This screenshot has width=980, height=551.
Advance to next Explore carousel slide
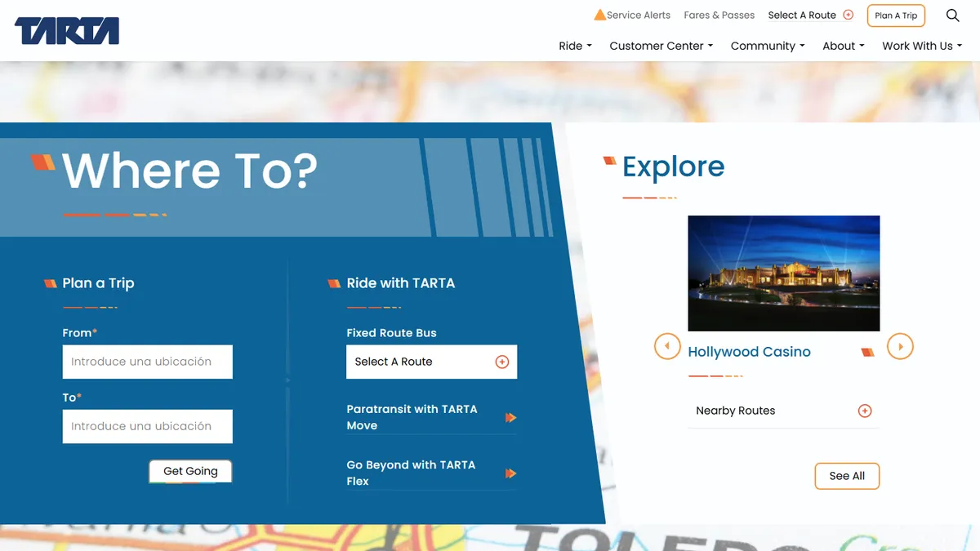click(900, 346)
